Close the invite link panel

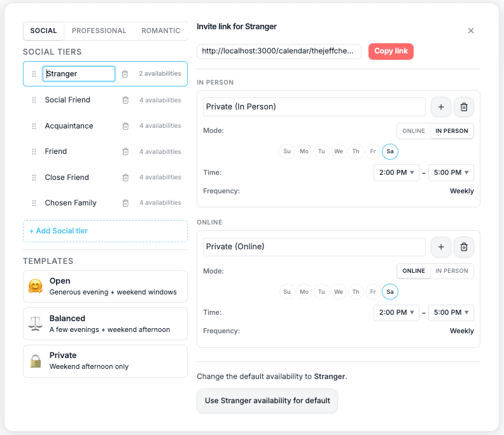[x=471, y=31]
